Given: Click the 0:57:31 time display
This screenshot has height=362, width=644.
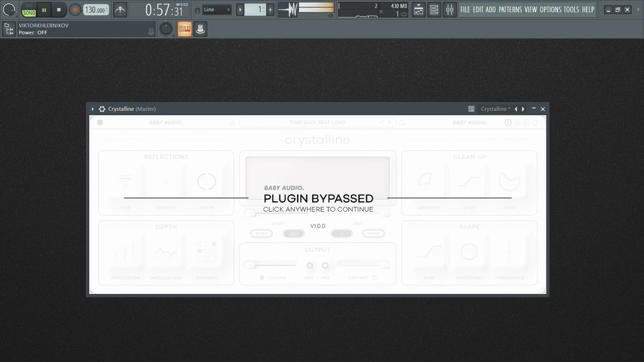Looking at the screenshot, I should tap(160, 9).
